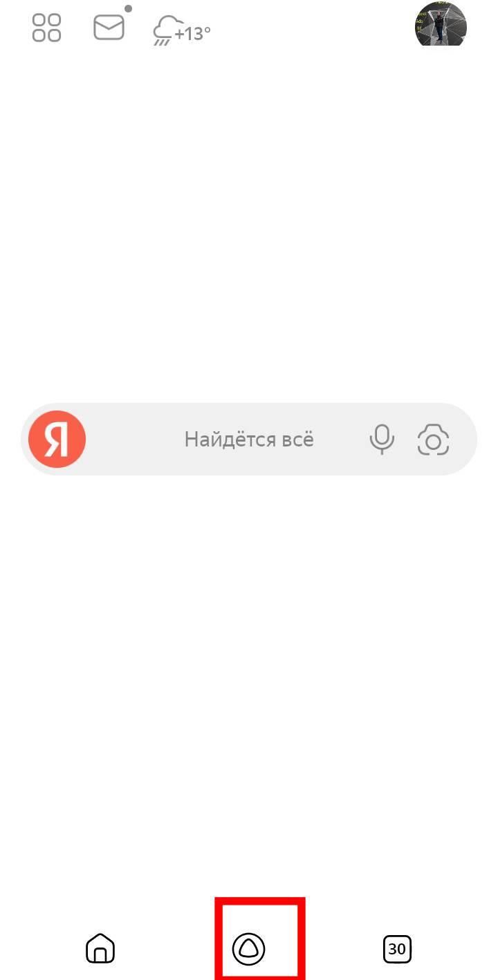
Task: Launch the Alice assistant icon
Action: [248, 948]
